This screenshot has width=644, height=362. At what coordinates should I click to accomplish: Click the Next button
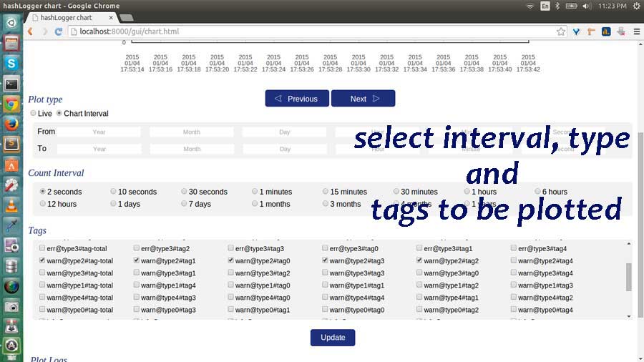363,99
